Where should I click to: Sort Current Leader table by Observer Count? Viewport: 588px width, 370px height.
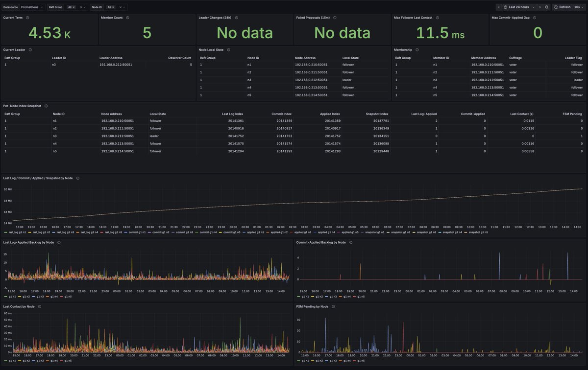tap(180, 57)
